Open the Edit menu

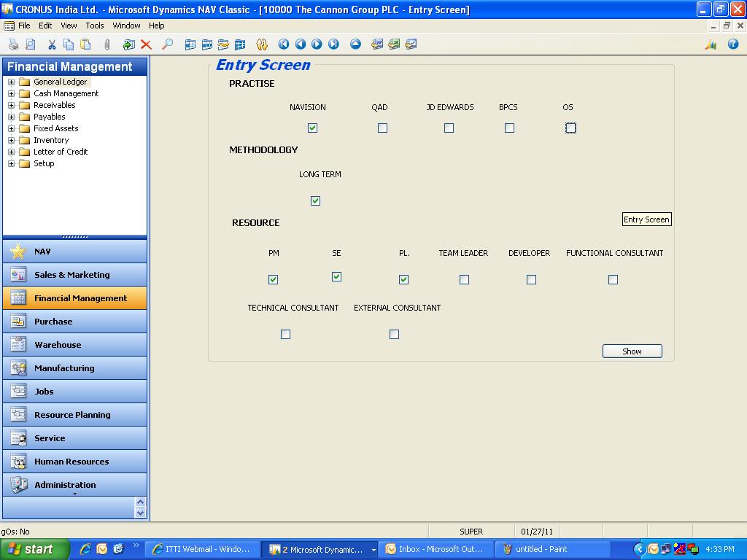click(45, 26)
